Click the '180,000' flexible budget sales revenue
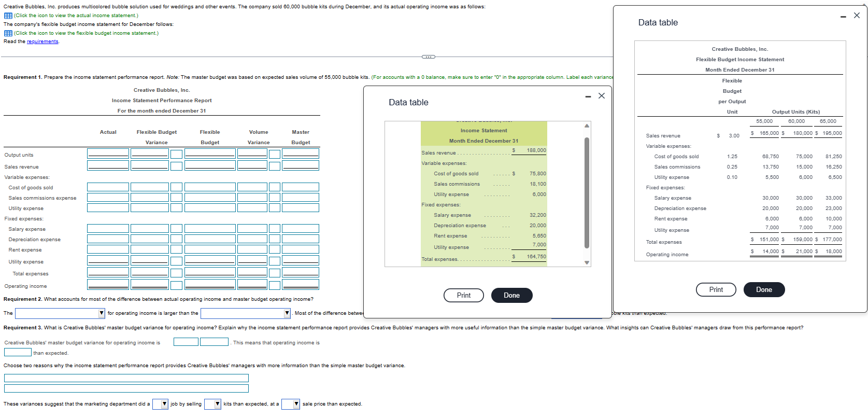This screenshot has width=868, height=418. (803, 133)
